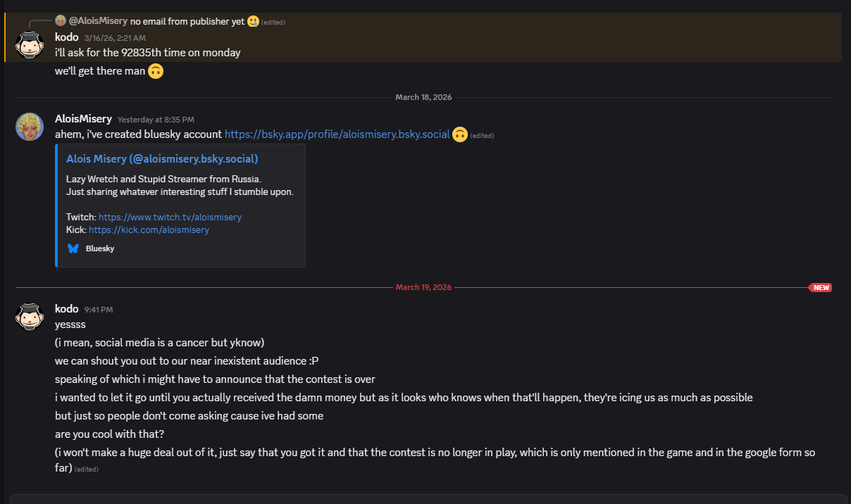Open the Twitch aloismisery link

tap(170, 218)
